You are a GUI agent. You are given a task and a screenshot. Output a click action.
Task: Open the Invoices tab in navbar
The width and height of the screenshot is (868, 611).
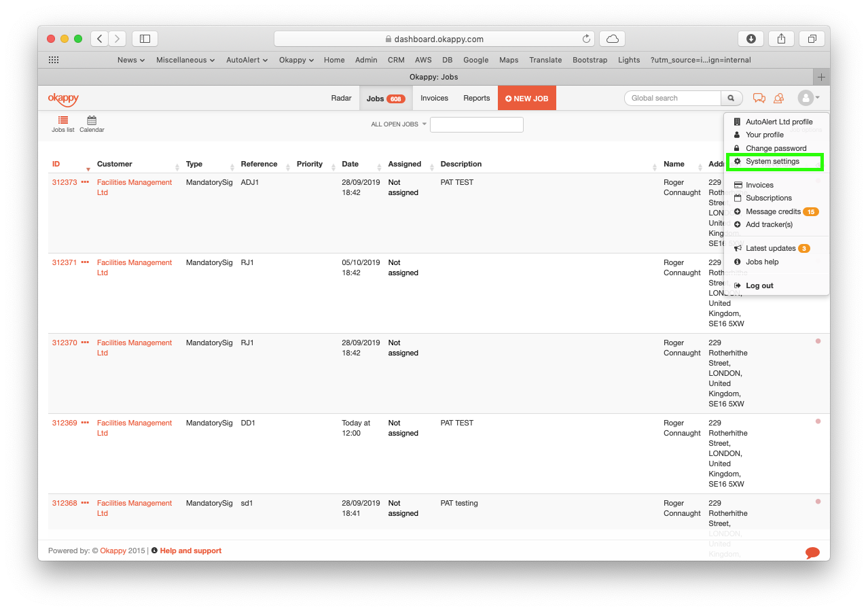click(x=435, y=98)
